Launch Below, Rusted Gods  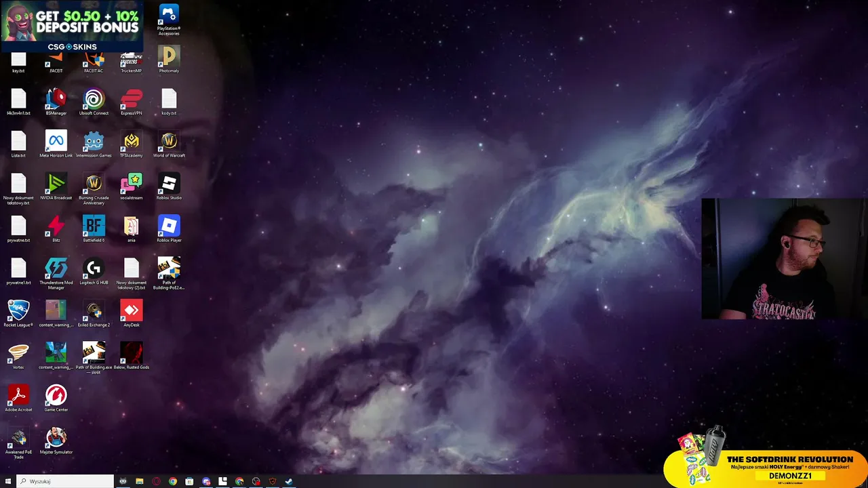[132, 357]
